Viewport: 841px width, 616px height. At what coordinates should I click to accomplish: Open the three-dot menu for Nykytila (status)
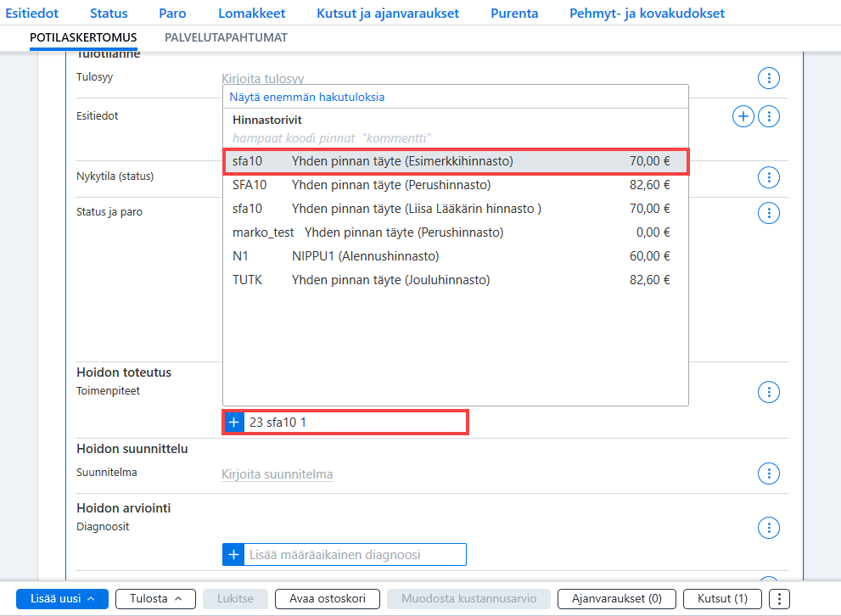click(769, 177)
